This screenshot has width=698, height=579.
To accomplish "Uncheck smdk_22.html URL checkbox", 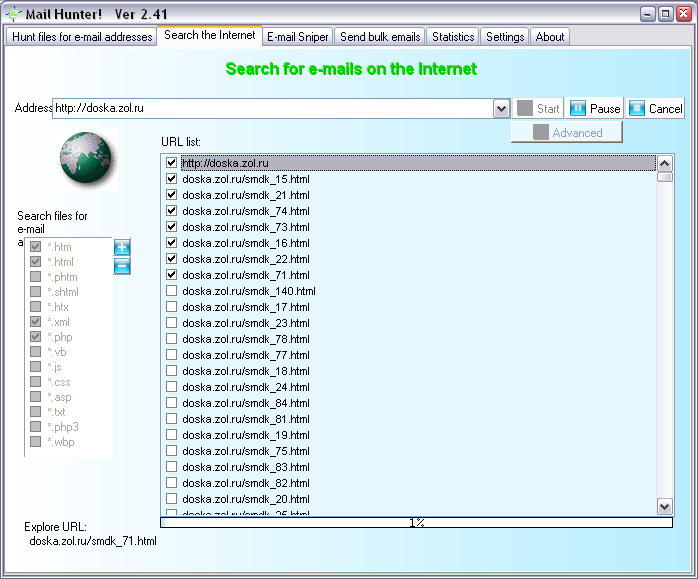I will (171, 259).
